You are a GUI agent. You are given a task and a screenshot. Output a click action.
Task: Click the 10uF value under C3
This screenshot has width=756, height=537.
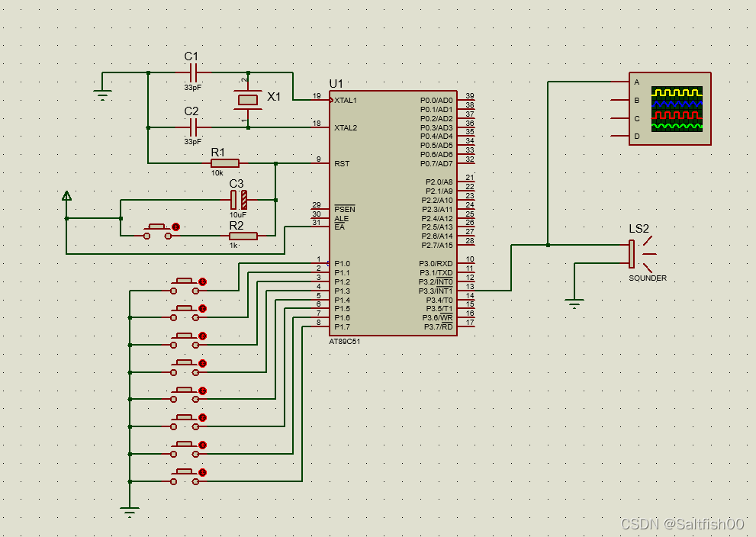click(238, 214)
